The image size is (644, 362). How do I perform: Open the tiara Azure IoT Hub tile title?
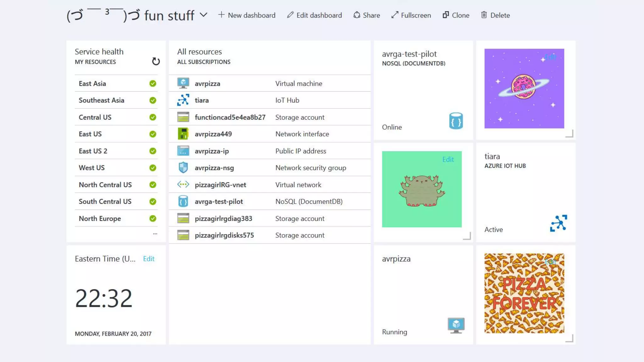tap(492, 156)
